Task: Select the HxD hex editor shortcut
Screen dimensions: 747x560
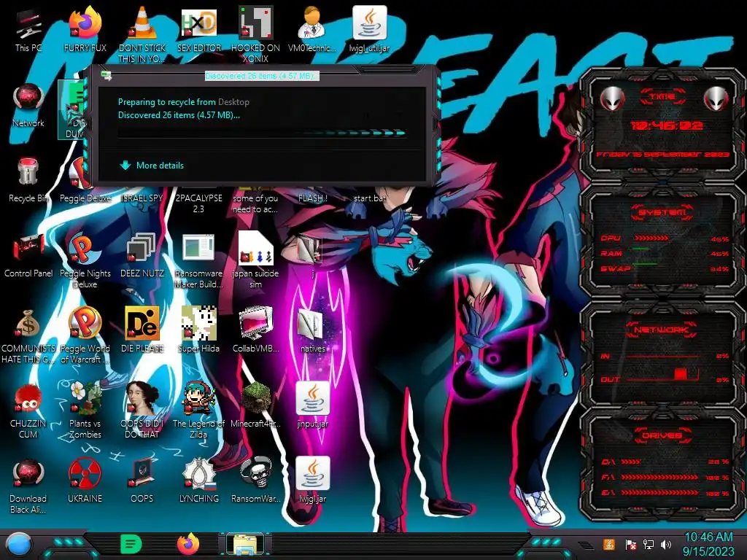Action: coord(198,24)
